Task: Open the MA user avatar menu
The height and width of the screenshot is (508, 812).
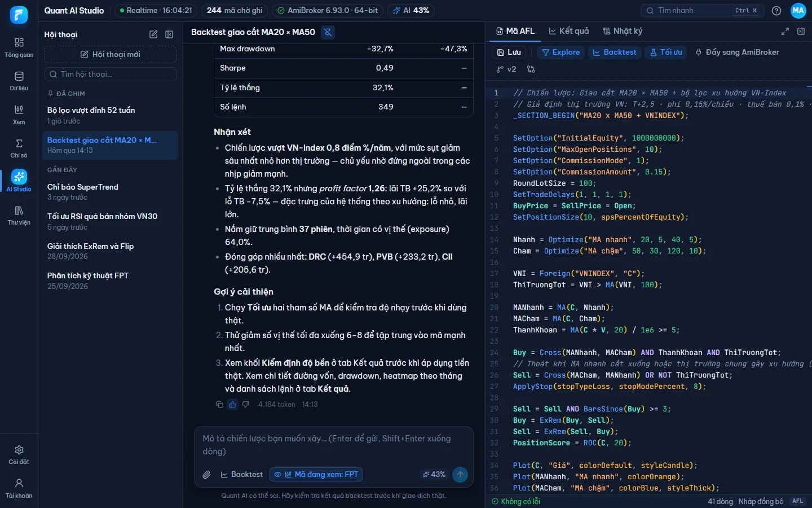Action: coord(798,11)
